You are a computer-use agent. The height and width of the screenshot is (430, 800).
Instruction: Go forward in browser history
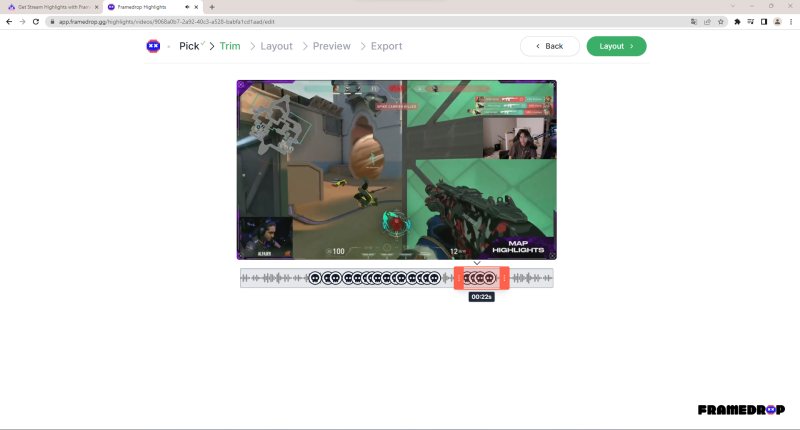point(22,21)
